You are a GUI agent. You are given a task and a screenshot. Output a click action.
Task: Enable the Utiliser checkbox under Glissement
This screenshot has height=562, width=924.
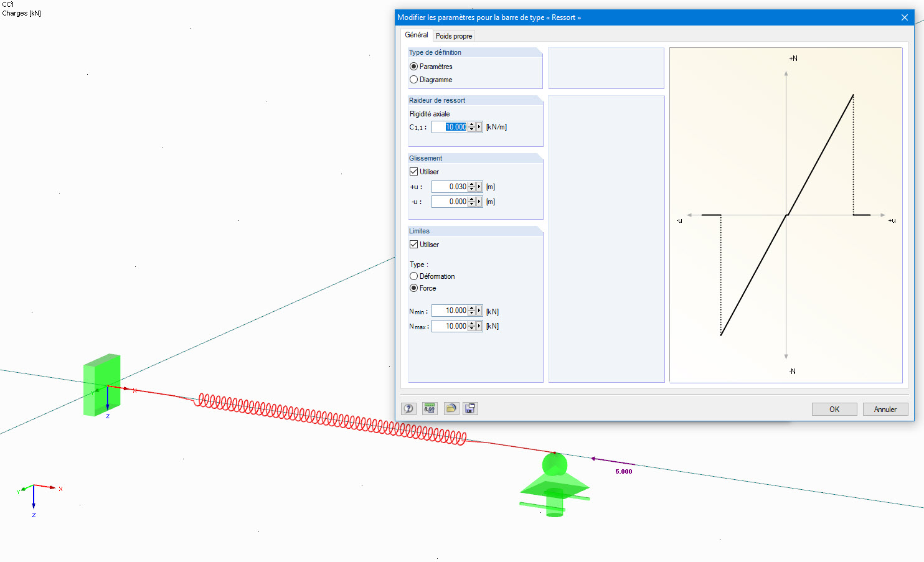pos(414,171)
